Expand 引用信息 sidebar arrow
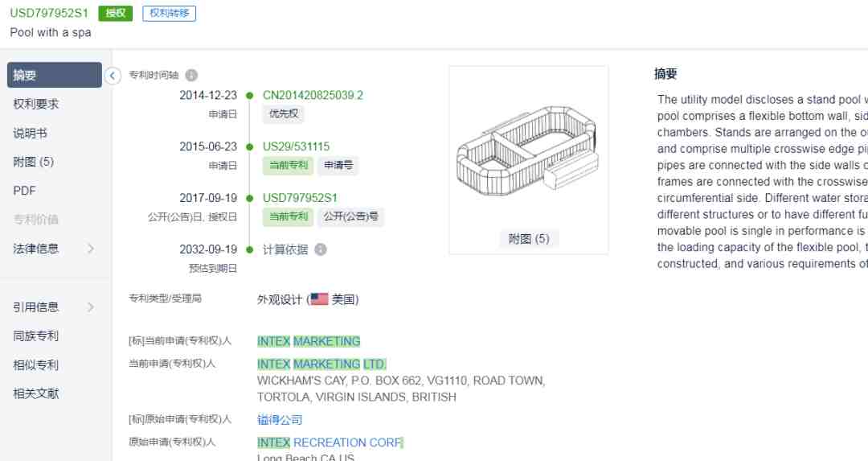Viewport: 868px width, 461px height. (x=91, y=307)
